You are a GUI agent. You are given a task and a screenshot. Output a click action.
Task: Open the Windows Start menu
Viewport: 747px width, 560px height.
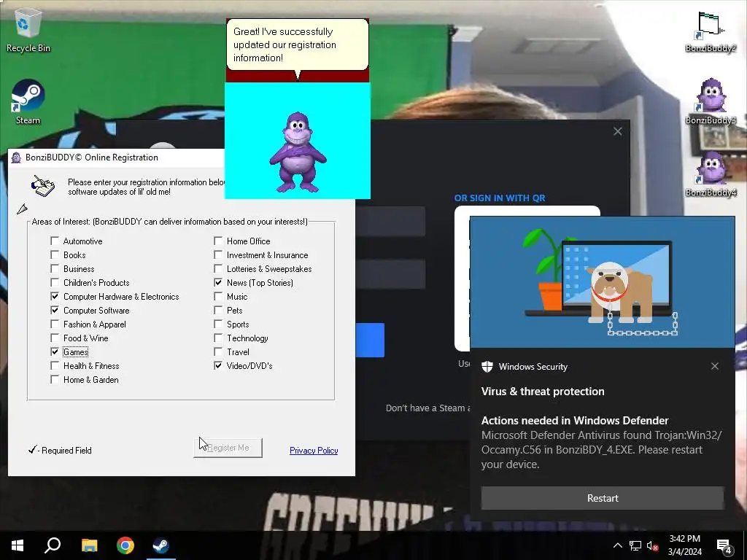[x=18, y=545]
